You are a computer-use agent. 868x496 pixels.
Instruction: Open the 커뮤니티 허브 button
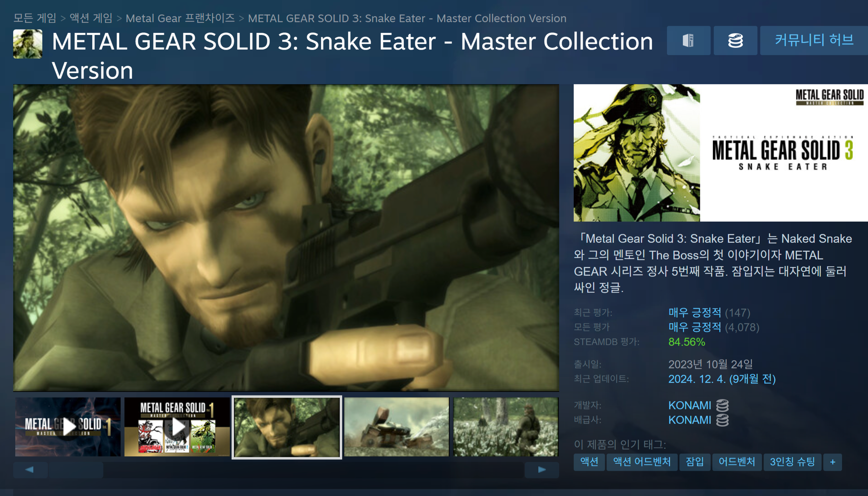(x=814, y=41)
